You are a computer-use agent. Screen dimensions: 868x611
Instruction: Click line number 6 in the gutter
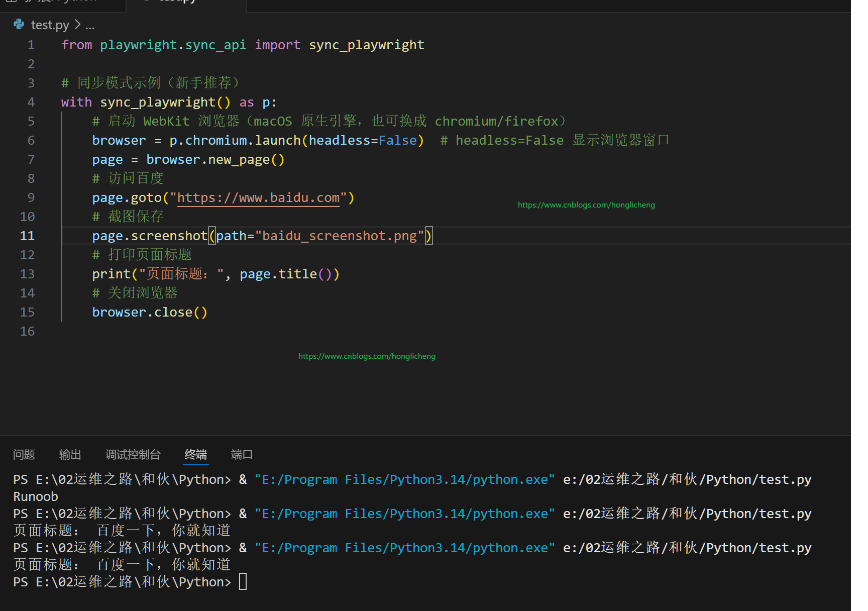(31, 140)
